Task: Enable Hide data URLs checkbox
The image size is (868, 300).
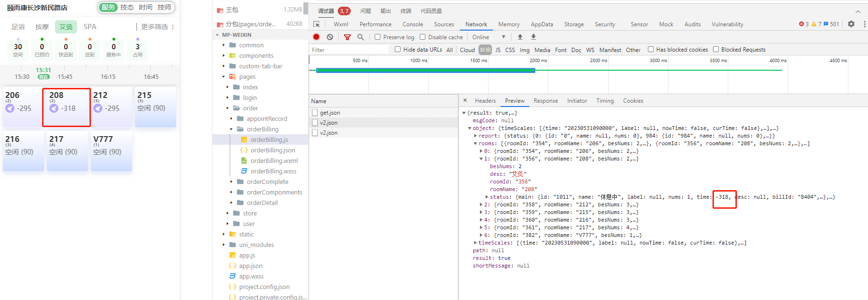Action: pos(398,49)
